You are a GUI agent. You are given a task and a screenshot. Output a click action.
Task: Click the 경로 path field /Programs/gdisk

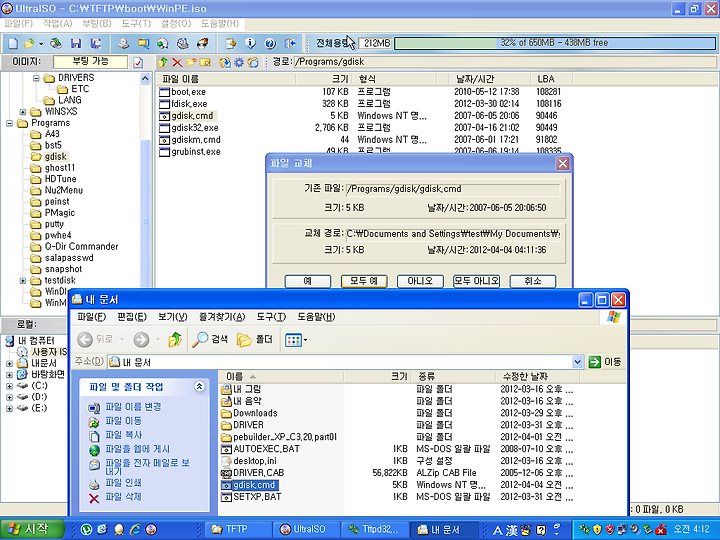504,62
